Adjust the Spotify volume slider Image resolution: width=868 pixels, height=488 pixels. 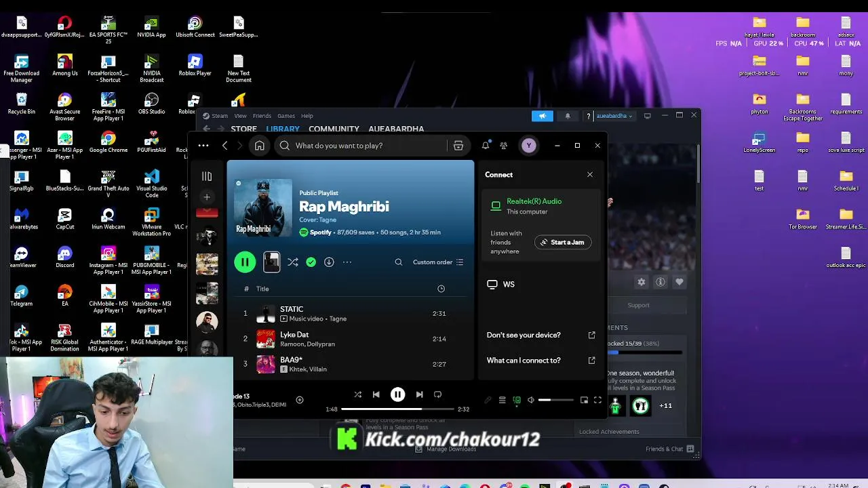pyautogui.click(x=555, y=400)
